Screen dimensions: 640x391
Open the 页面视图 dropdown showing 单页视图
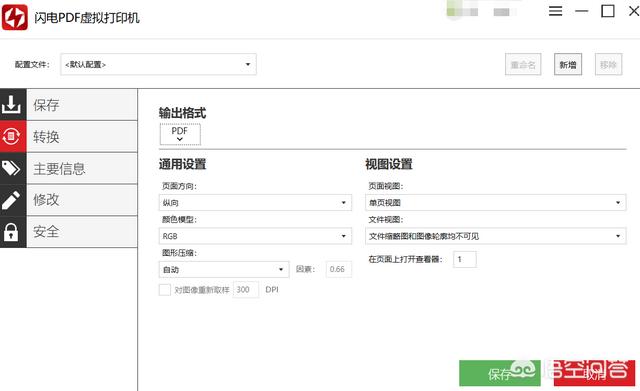[x=496, y=202]
